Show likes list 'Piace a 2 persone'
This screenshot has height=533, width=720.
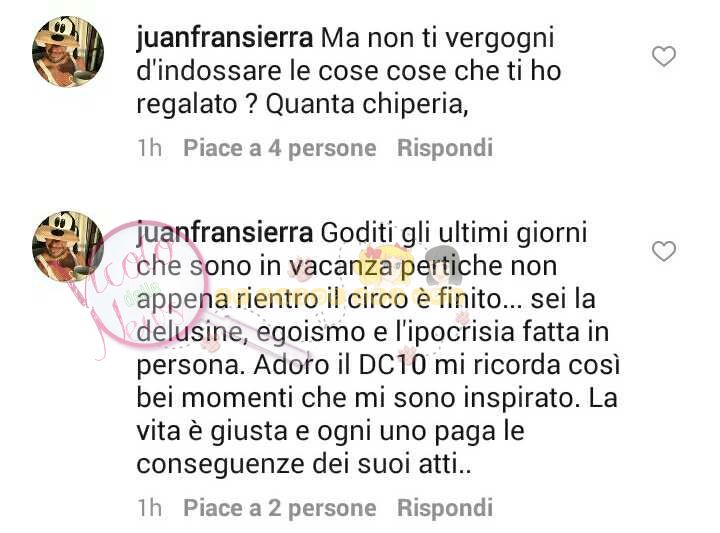coord(280,508)
